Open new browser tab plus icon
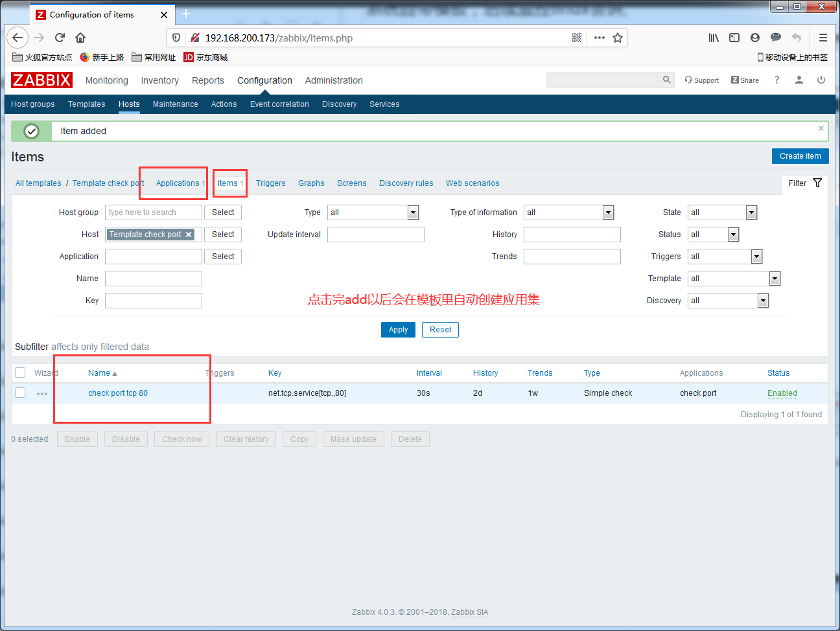The height and width of the screenshot is (631, 840). pyautogui.click(x=186, y=14)
